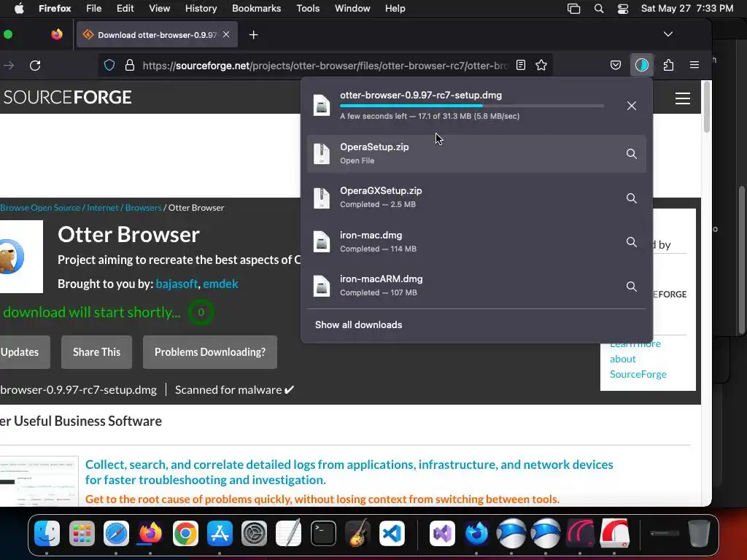Close the Download otter-browser tab

(x=226, y=34)
